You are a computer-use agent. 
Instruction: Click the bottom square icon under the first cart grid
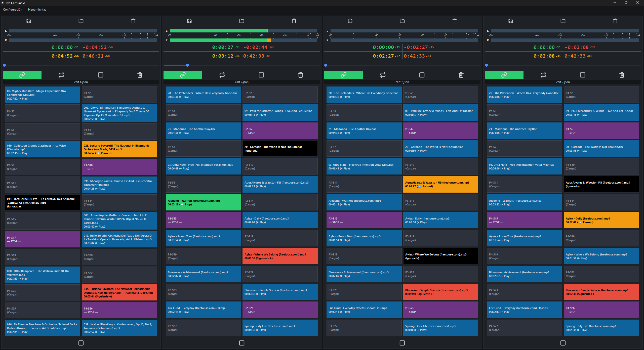[81, 343]
